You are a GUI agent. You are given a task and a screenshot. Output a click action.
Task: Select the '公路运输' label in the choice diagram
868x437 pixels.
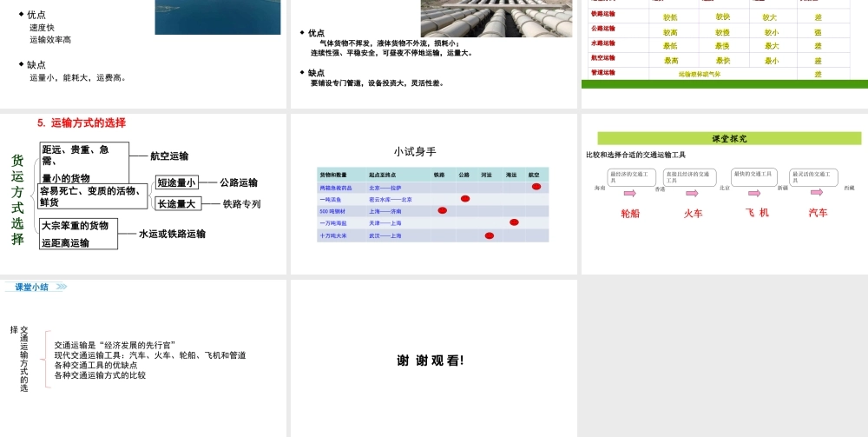click(239, 182)
